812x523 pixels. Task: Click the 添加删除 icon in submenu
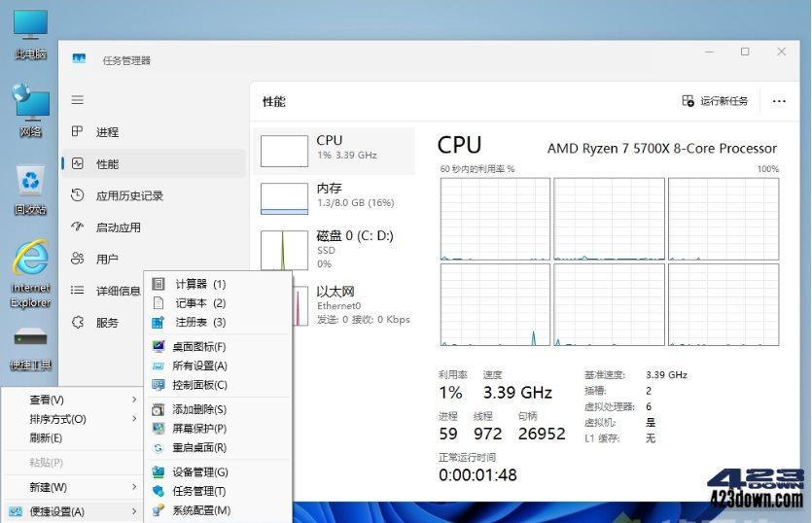(x=159, y=409)
